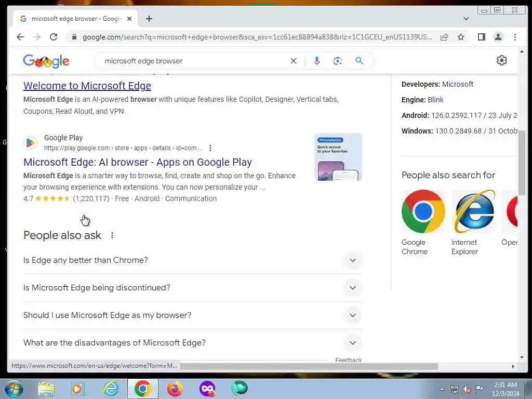Click the muted volume tray icon
Viewport: 532px width, 399px height.
[467, 390]
